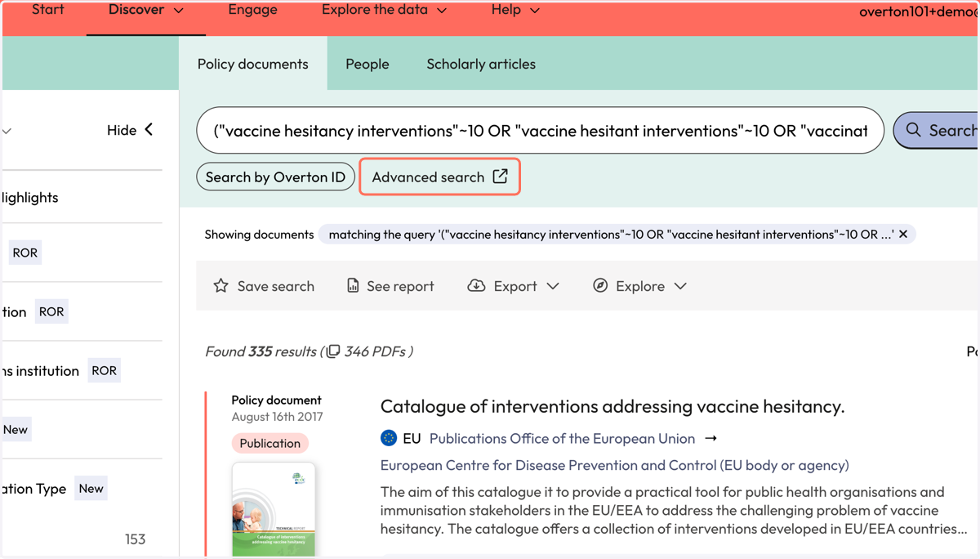This screenshot has height=559, width=980.
Task: Click the August 16th 2017 date
Action: 277,417
